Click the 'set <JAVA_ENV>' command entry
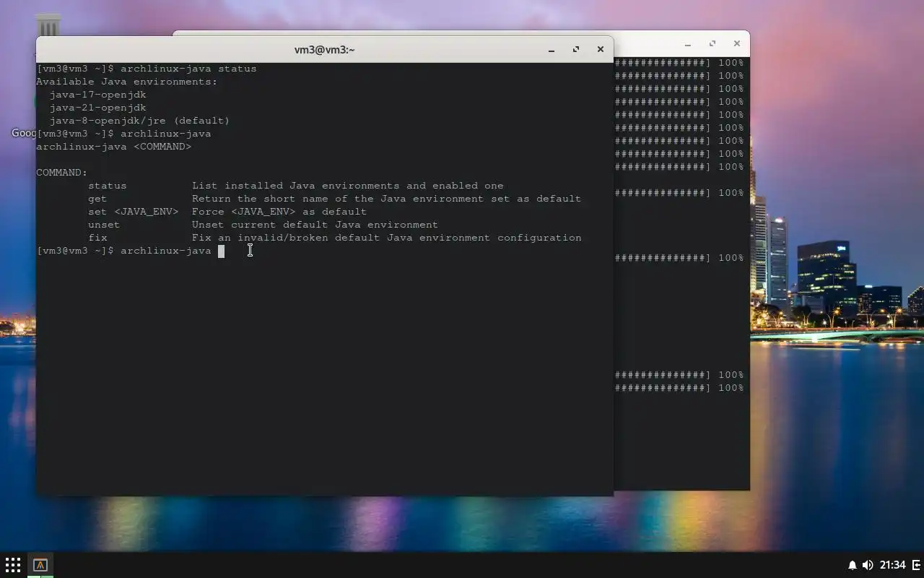The image size is (924, 578). (133, 212)
